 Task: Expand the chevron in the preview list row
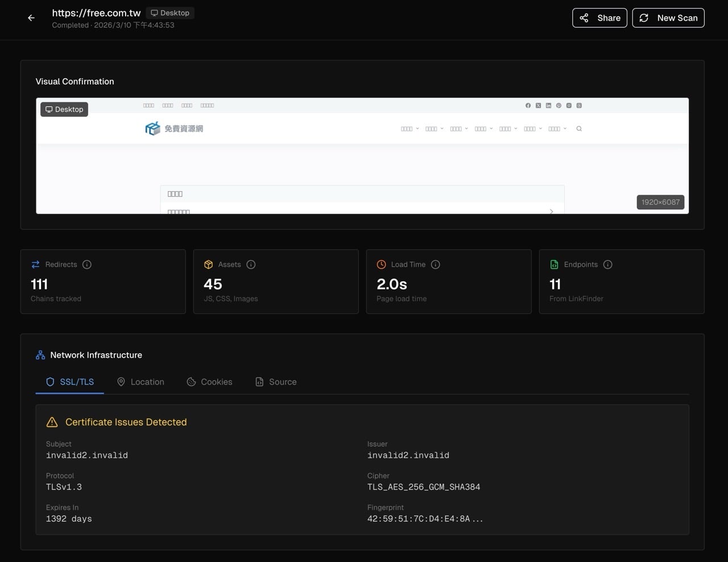(551, 211)
